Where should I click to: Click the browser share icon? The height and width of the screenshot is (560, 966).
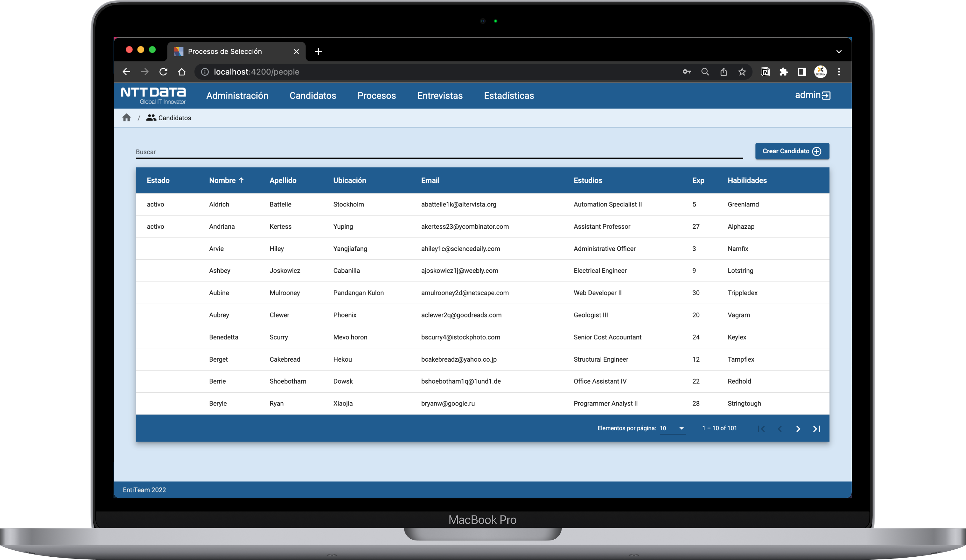[x=723, y=72]
